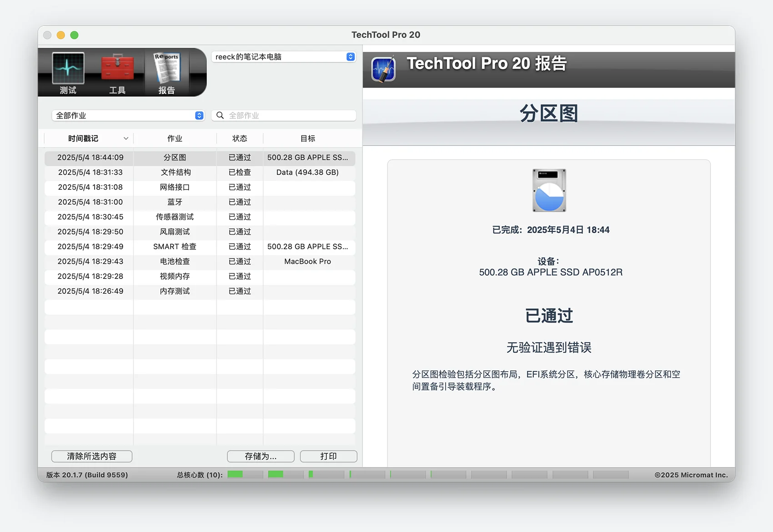Select the 网络接口 report row

click(x=200, y=187)
